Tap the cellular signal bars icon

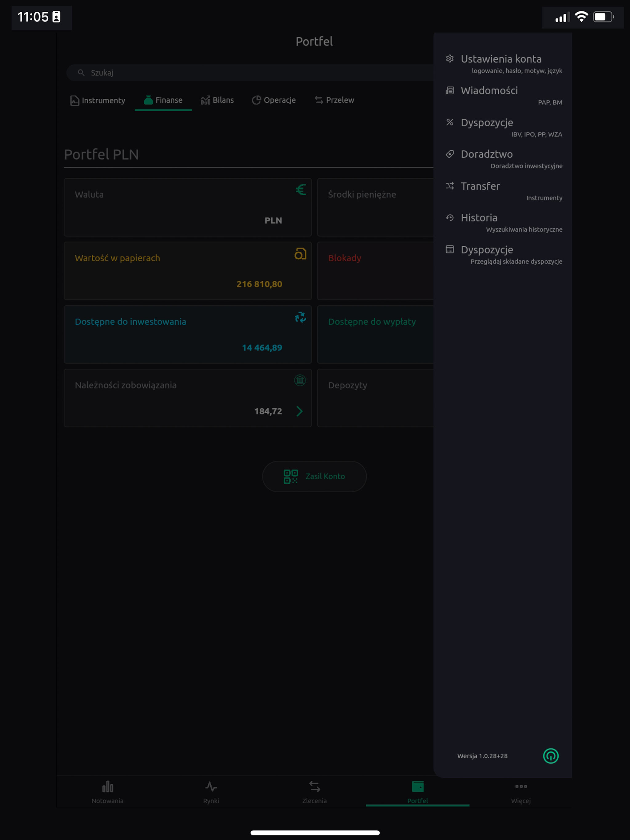[x=562, y=17]
